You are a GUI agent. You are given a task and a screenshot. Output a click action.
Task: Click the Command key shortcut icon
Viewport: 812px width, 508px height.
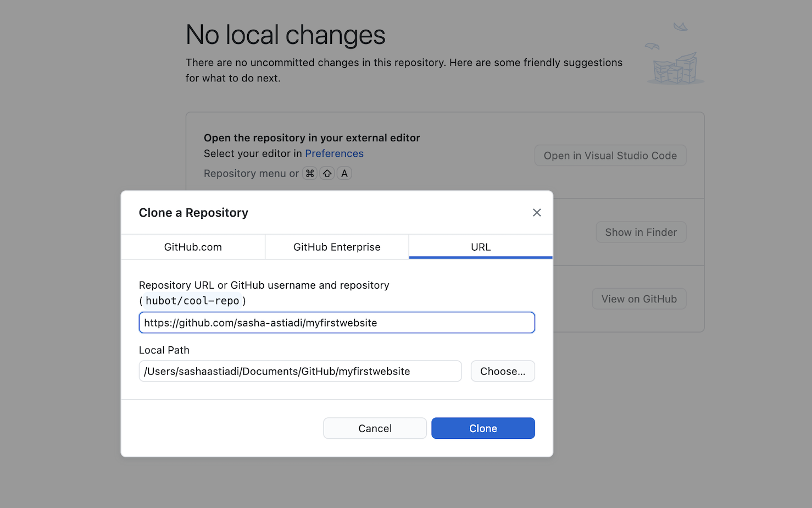tap(310, 174)
